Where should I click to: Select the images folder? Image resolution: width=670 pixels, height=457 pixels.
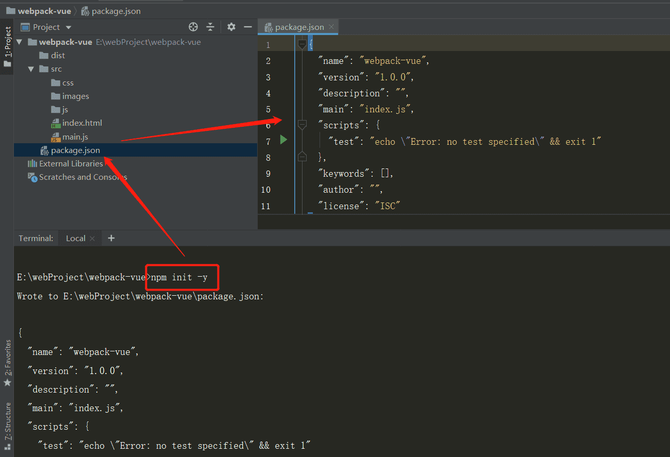[70, 96]
